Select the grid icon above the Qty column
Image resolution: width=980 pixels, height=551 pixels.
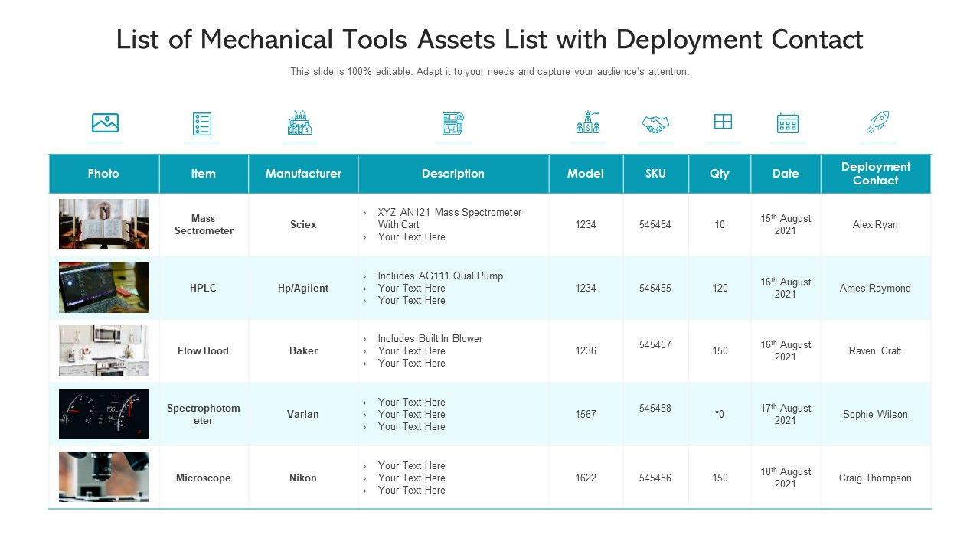pos(723,122)
